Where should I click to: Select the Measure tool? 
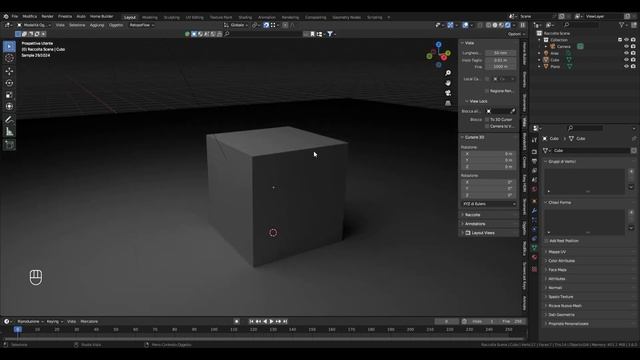9,131
